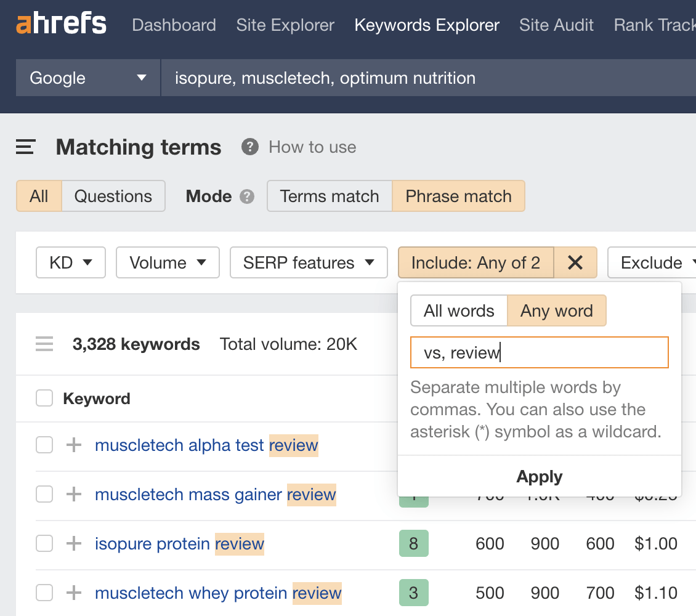
Task: Click the plus icon beside musclech alpha test review
Action: point(73,445)
